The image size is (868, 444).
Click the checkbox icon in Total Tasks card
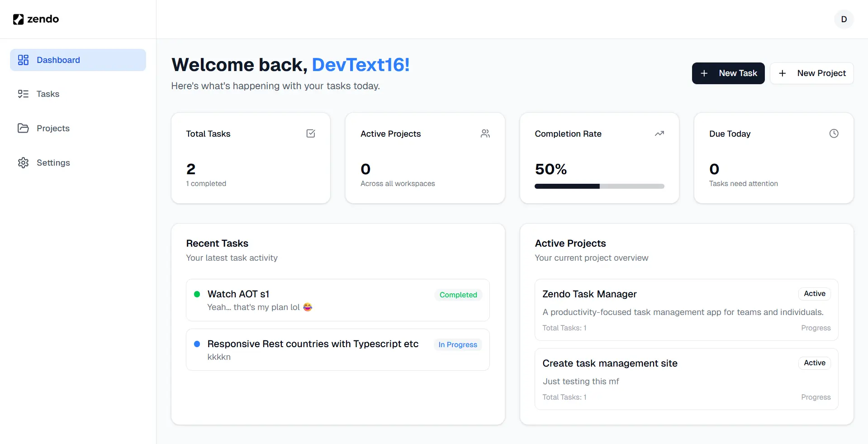point(311,134)
